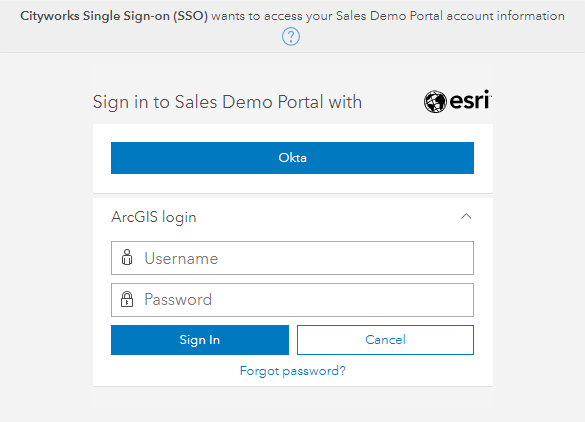Click the gray notification banner at top
This screenshot has height=422, width=585.
coord(292,26)
